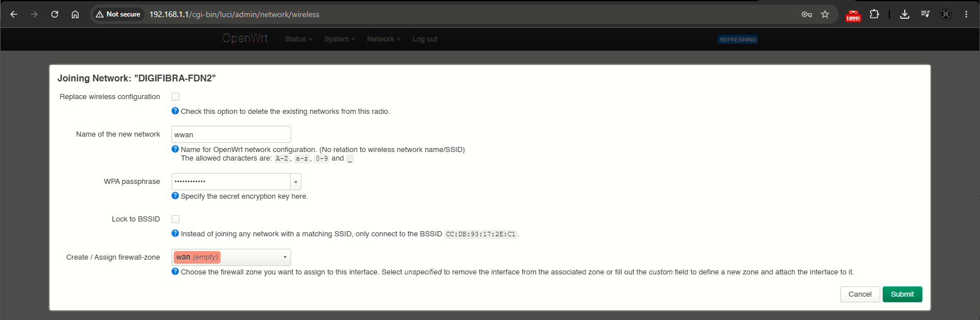Submit the join network form
Image resolution: width=980 pixels, height=320 pixels.
[903, 294]
